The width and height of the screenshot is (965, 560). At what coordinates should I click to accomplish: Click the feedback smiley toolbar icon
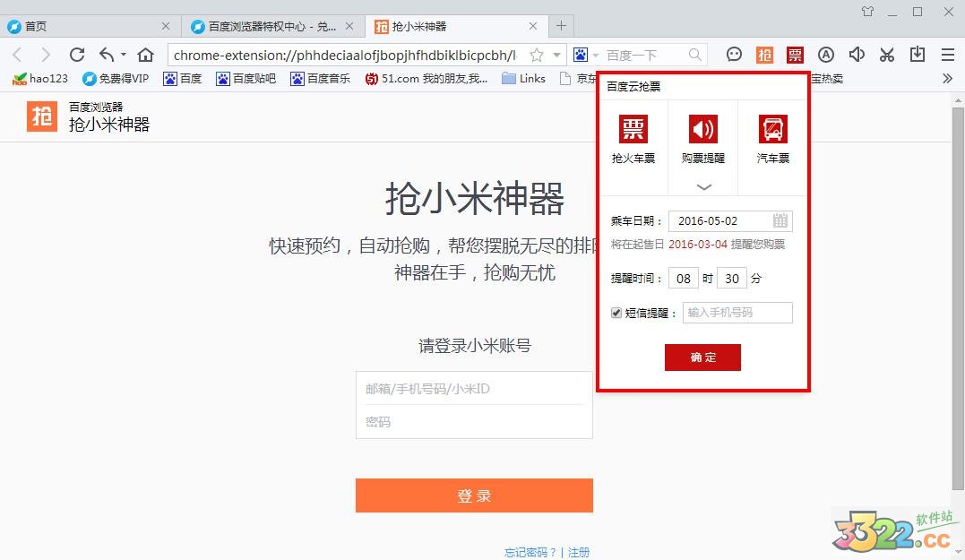coord(734,55)
